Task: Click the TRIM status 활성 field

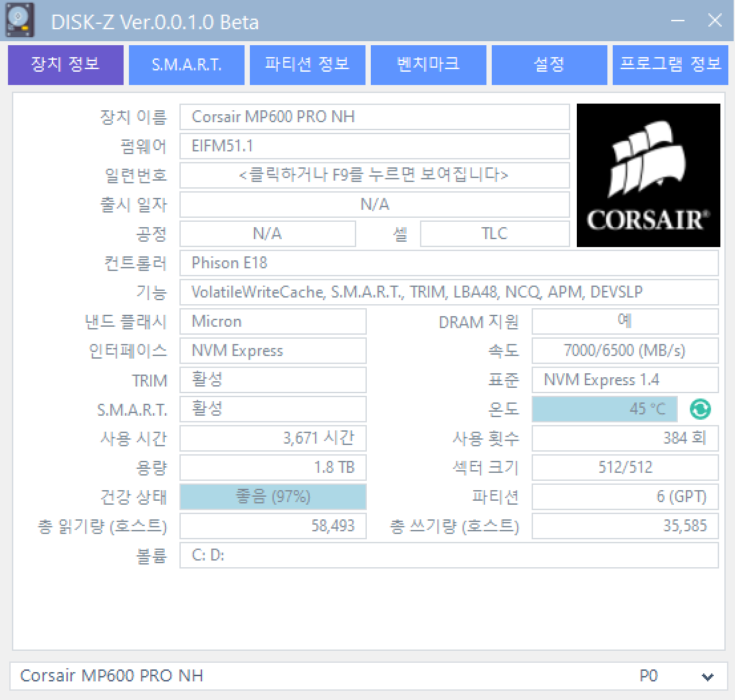Action: click(273, 380)
